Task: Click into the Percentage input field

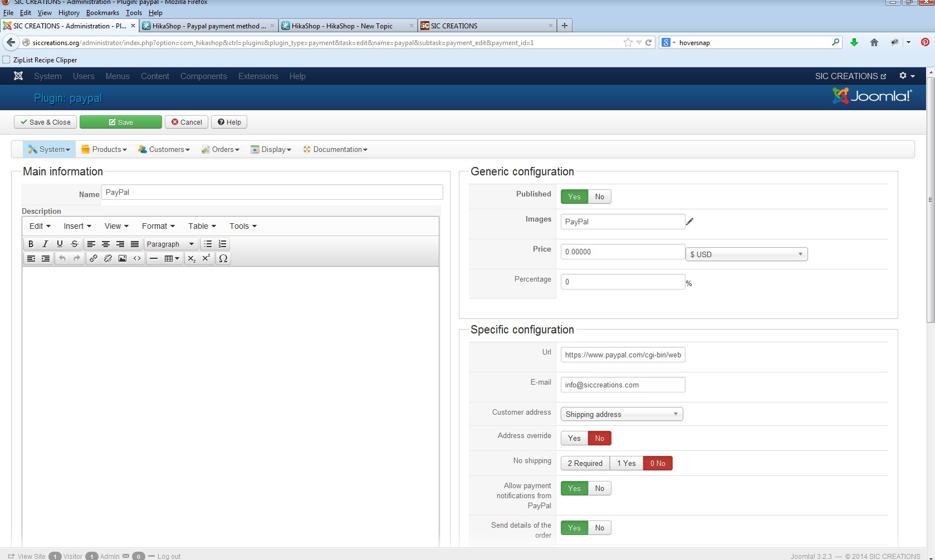Action: click(623, 282)
